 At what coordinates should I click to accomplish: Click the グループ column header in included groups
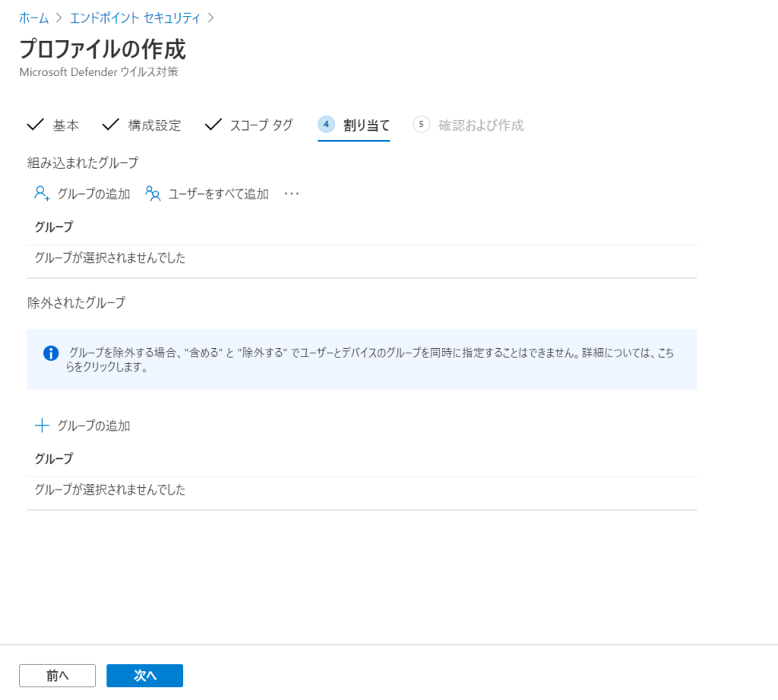click(x=54, y=227)
